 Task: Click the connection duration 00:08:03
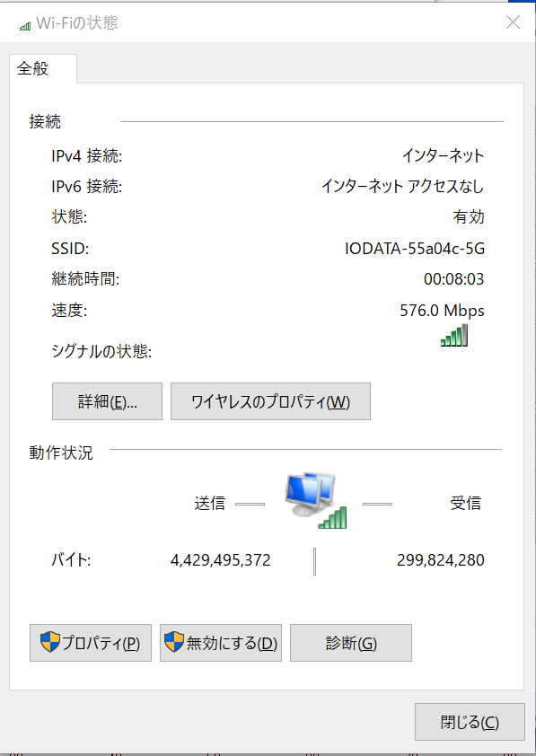tap(454, 279)
